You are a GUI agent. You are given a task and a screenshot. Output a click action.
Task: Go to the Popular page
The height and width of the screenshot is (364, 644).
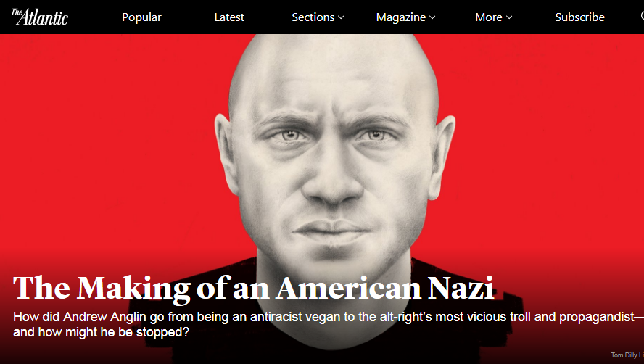click(x=141, y=17)
